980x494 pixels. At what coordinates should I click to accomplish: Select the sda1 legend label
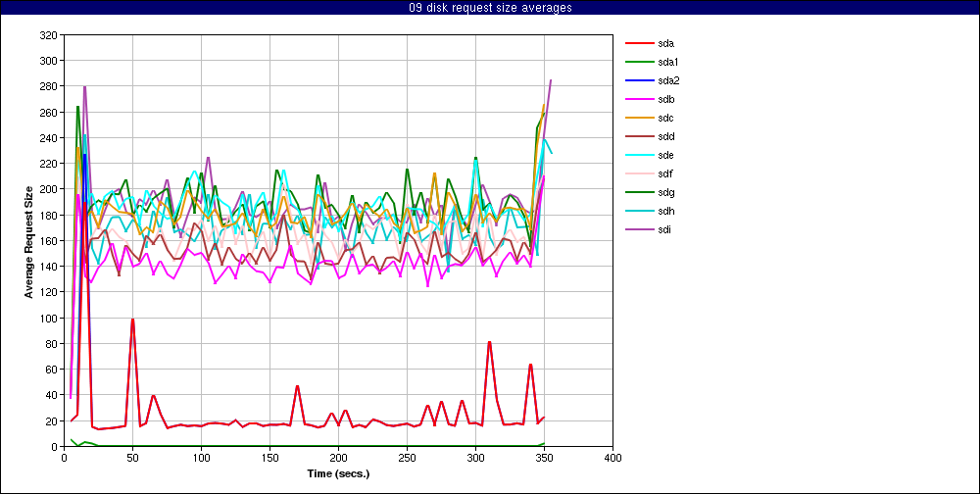tap(668, 62)
